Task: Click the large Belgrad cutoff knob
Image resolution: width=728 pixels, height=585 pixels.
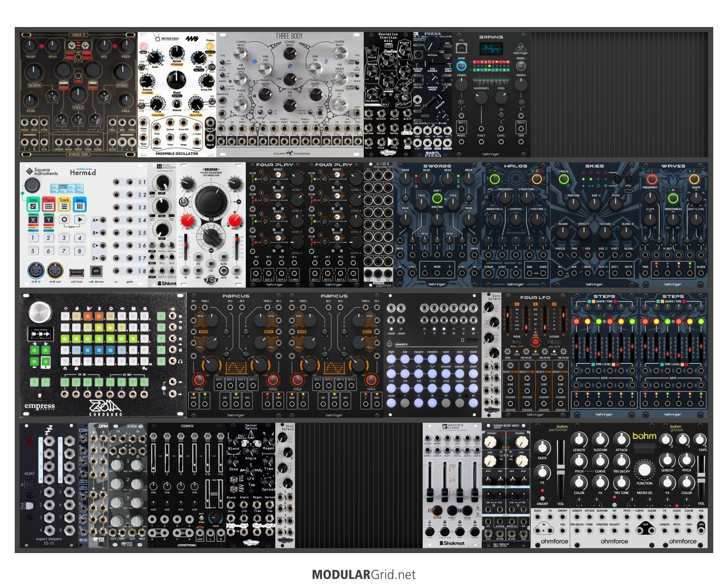Action: pos(211,202)
